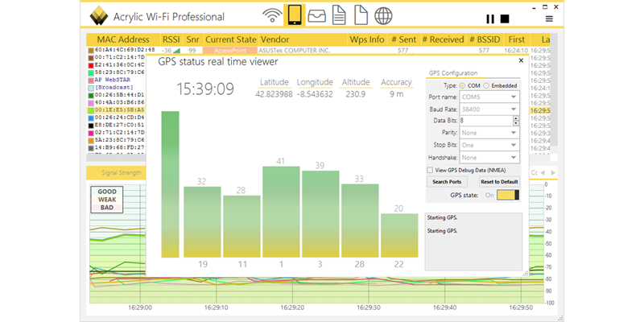The width and height of the screenshot is (644, 322).
Task: Pause the capture
Action: click(490, 19)
